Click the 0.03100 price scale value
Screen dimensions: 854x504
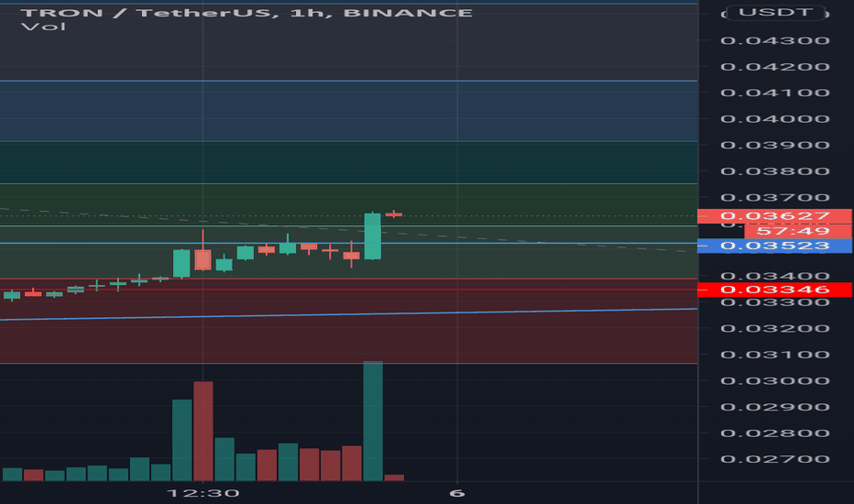[775, 355]
